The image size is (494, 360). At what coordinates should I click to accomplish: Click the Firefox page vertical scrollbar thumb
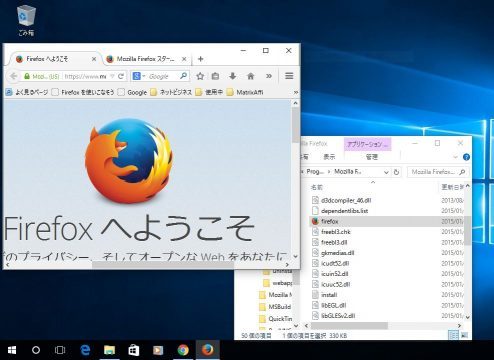295,125
